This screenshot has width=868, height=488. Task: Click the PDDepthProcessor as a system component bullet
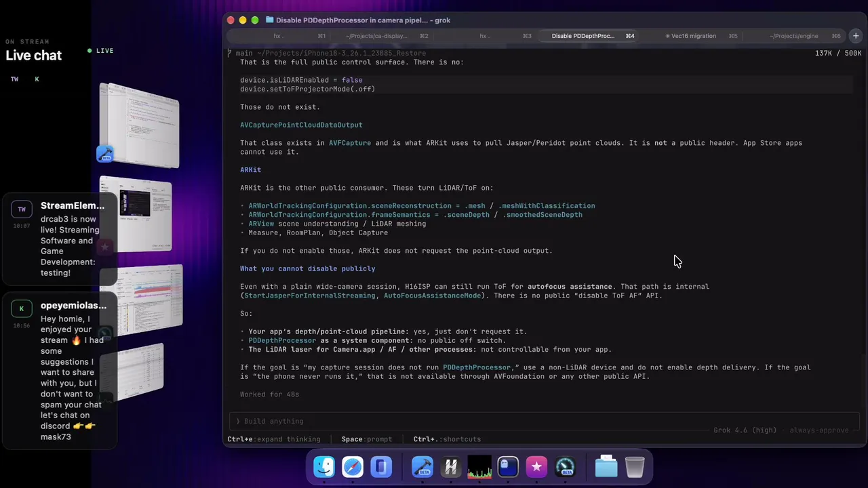373,341
